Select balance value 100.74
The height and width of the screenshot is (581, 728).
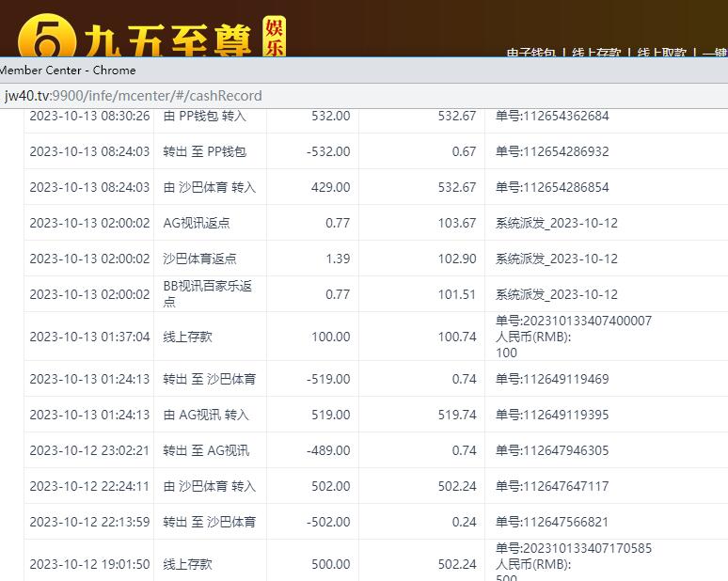coord(457,337)
